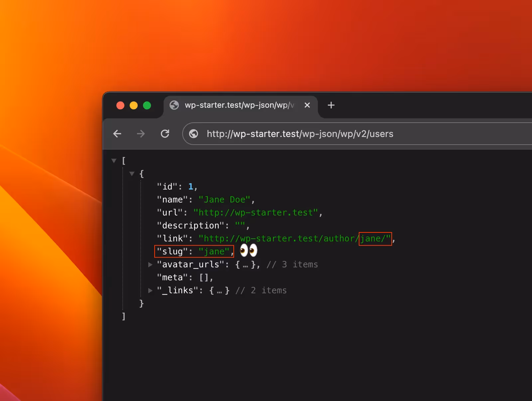Collapse the root JSON array
532x401 pixels.
coord(114,161)
